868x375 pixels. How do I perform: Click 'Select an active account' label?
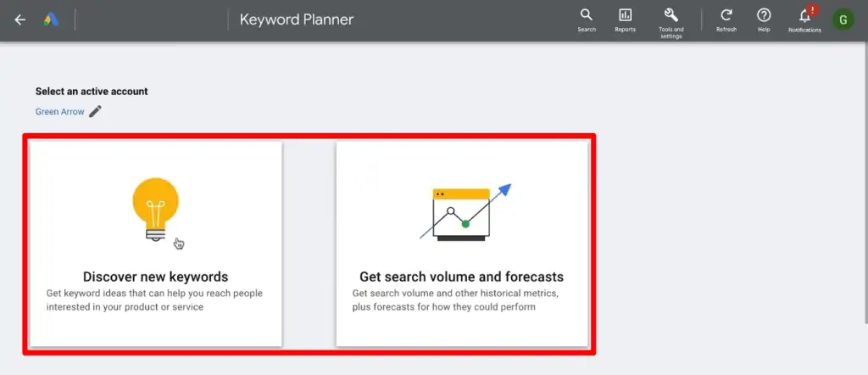click(x=92, y=92)
